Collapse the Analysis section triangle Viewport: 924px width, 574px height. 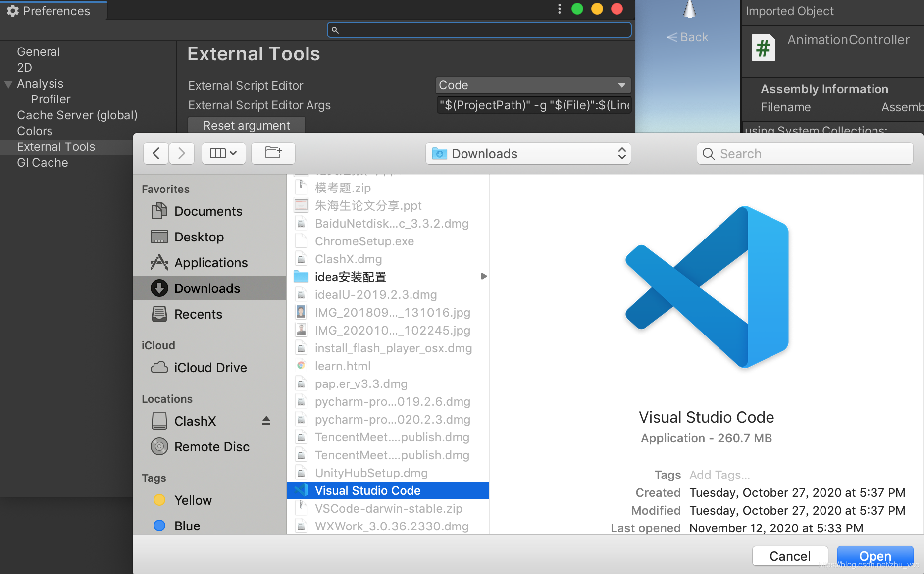click(8, 84)
